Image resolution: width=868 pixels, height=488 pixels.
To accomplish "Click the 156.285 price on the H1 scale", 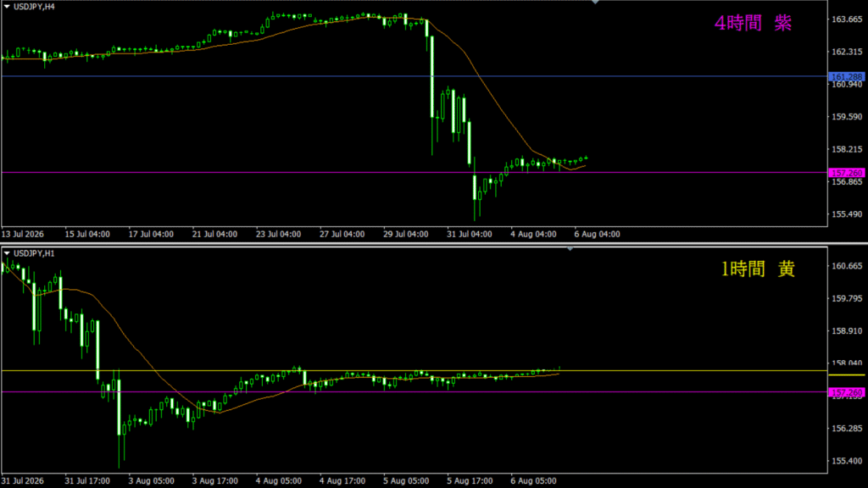I will (x=847, y=428).
